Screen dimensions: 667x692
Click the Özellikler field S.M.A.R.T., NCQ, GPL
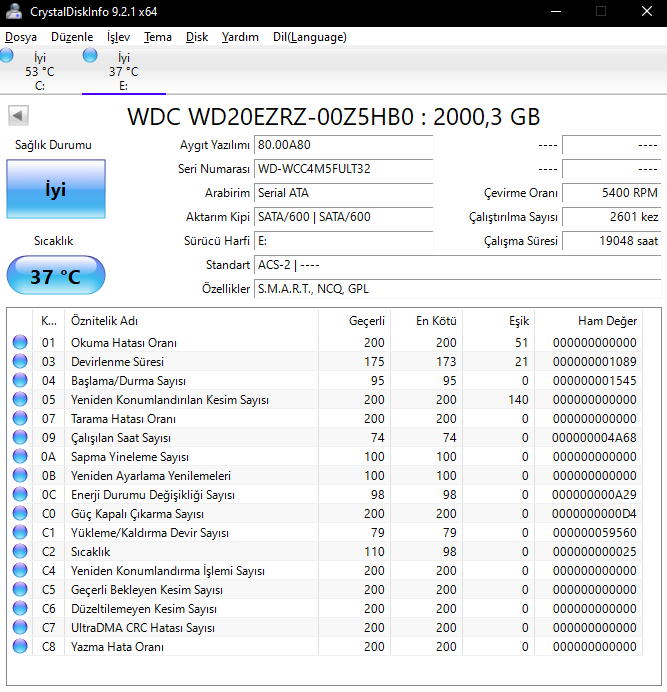pos(457,289)
